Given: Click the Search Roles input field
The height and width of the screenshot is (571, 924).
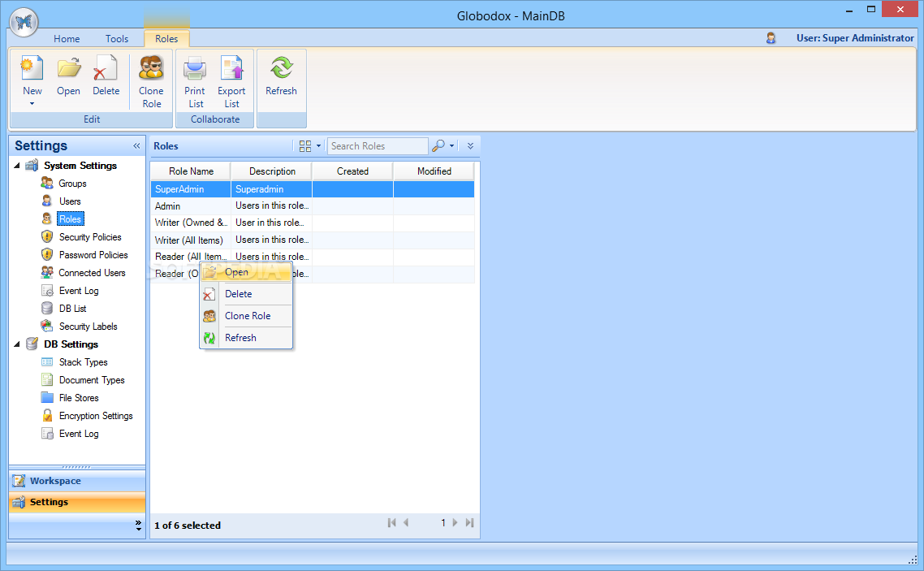Looking at the screenshot, I should (378, 146).
